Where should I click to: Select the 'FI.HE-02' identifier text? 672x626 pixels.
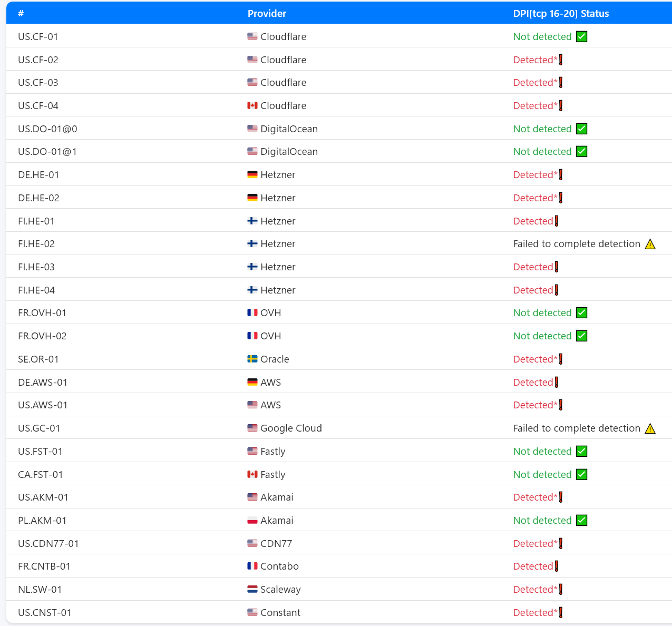click(36, 243)
